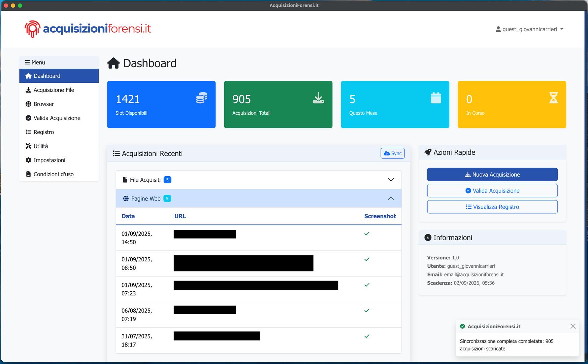Image resolution: width=588 pixels, height=364 pixels.
Task: Click screenshot checkmark for 06/08/2025 07:19 row
Action: click(x=367, y=311)
